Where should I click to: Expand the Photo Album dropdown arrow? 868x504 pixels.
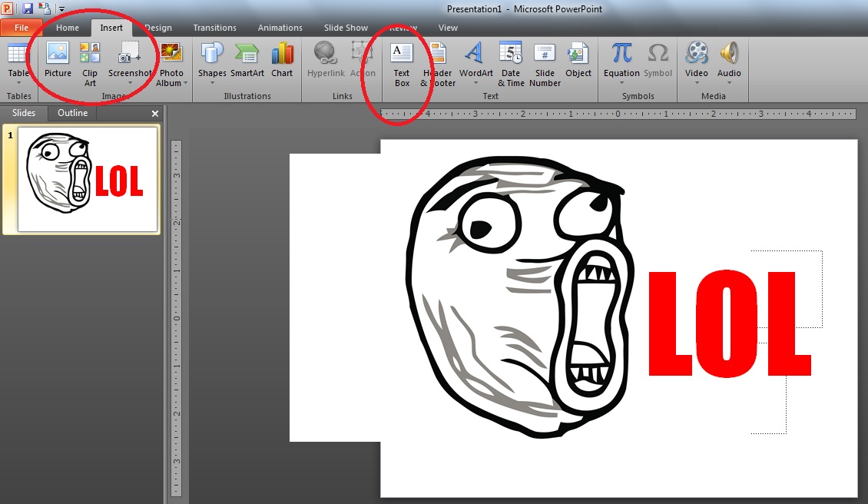tap(185, 83)
